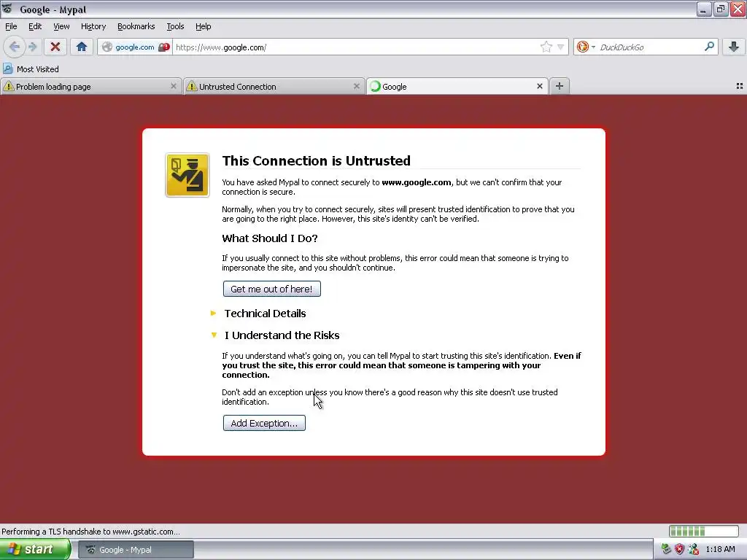Image resolution: width=747 pixels, height=560 pixels.
Task: Open the DuckDuckGo search engine selector
Action: 586,47
